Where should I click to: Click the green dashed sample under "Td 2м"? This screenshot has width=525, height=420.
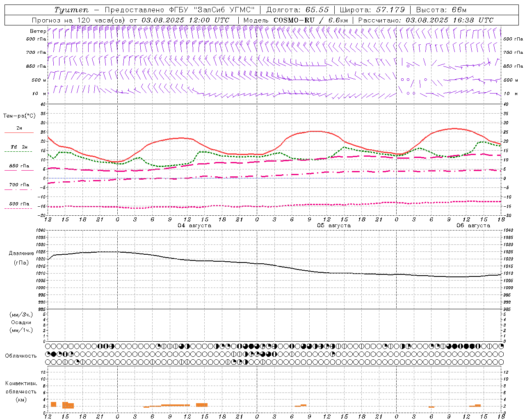coord(19,152)
